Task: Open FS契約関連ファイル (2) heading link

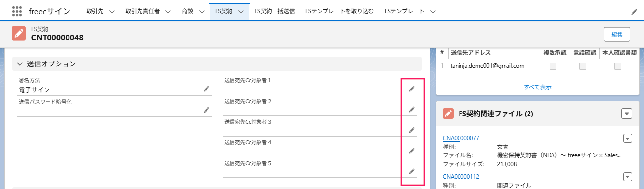Action: 496,114
